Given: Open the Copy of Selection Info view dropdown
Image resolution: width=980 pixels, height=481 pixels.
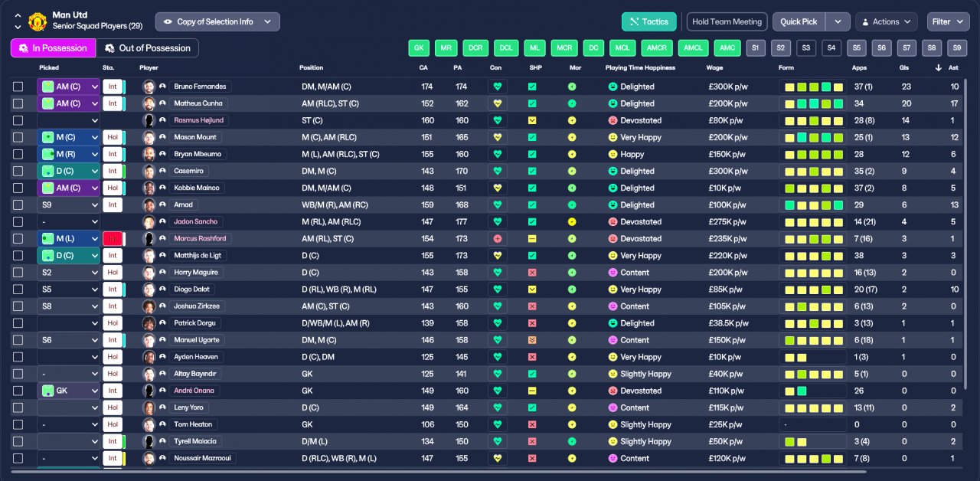Looking at the screenshot, I should pyautogui.click(x=217, y=21).
